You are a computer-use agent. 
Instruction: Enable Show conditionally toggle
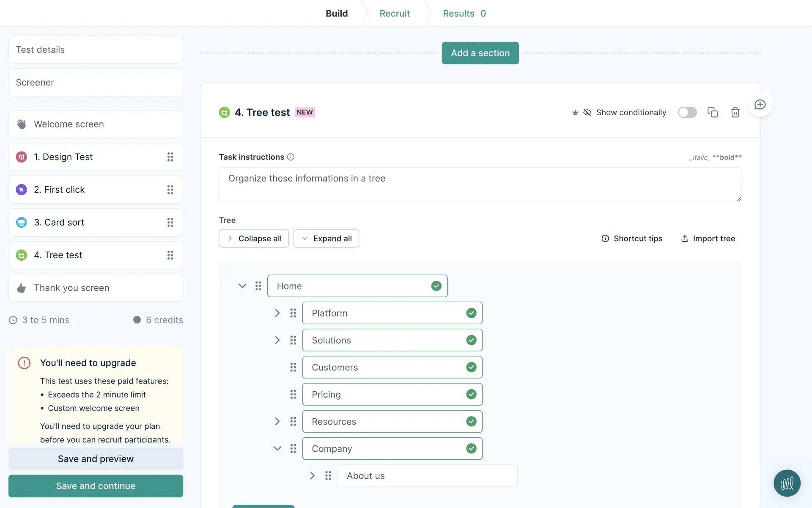[x=687, y=112]
